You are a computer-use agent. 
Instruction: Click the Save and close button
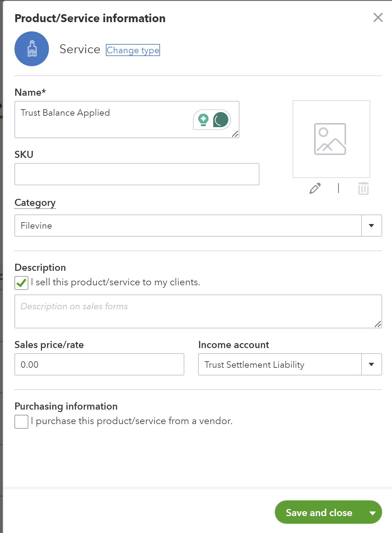(319, 512)
